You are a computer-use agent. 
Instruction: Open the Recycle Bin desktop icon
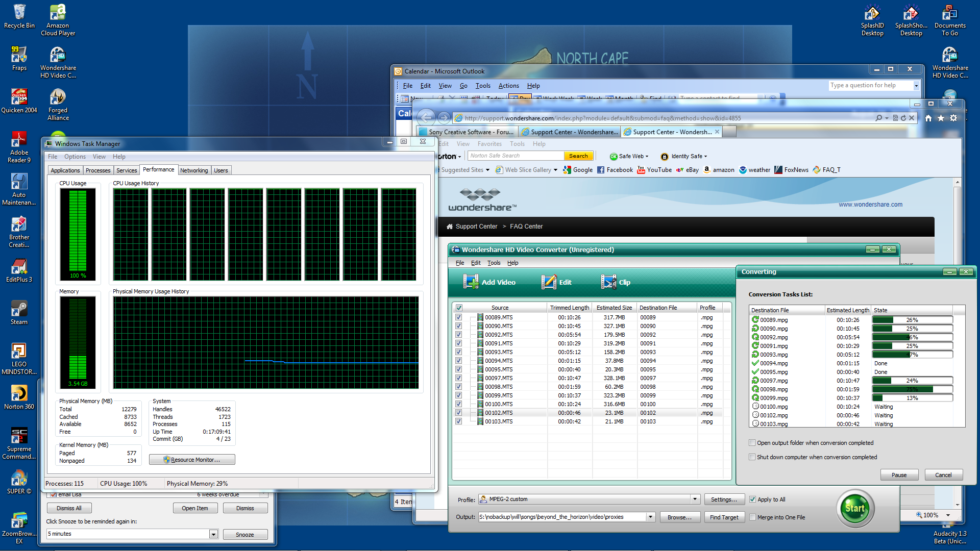(x=19, y=16)
